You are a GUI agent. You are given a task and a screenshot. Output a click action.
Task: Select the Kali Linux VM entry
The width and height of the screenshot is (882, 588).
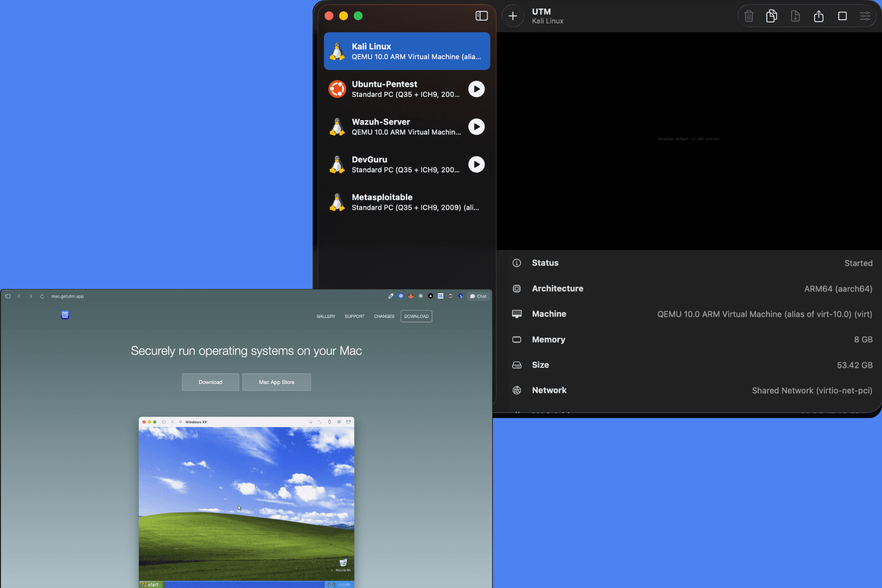407,51
